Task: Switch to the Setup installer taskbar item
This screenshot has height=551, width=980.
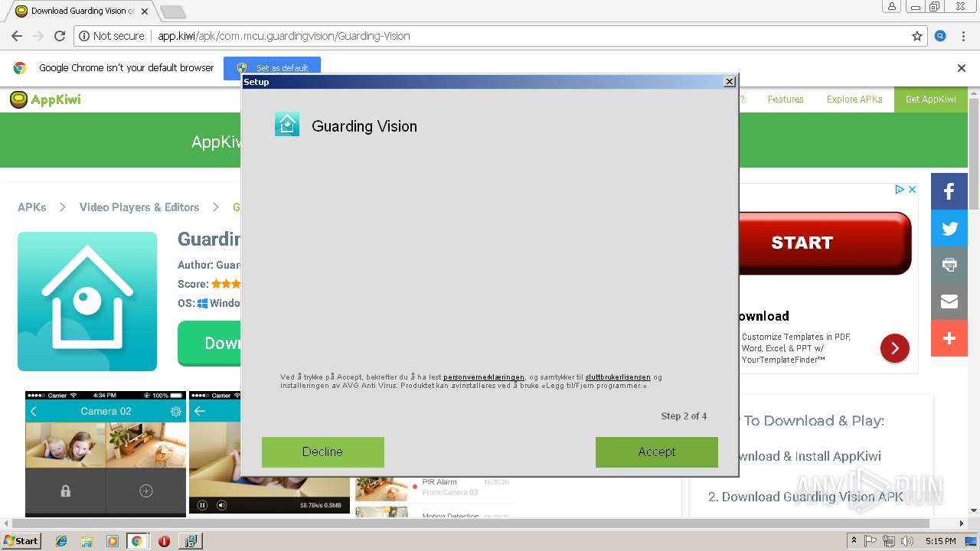Action: 190,541
